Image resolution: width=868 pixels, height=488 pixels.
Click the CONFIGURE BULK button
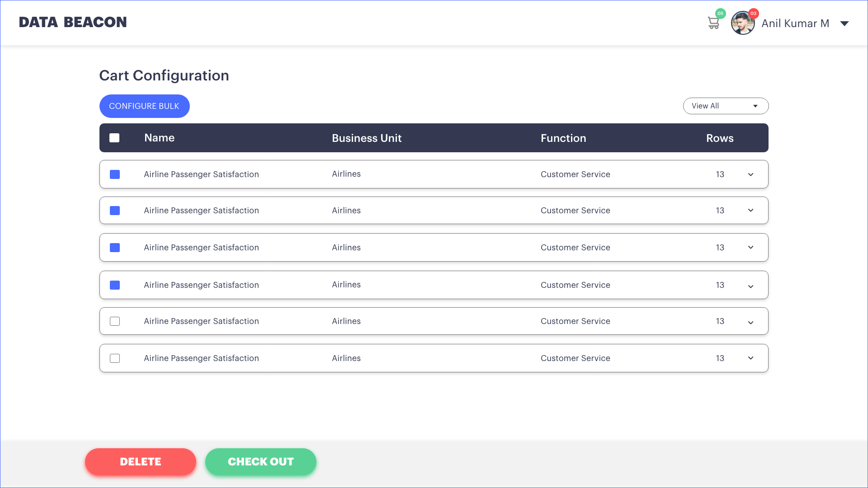(x=144, y=106)
